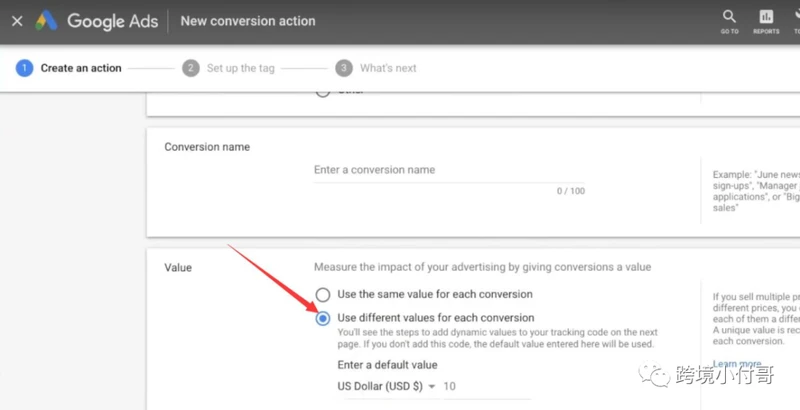The height and width of the screenshot is (410, 800).
Task: Click the New conversion action title
Action: point(248,21)
